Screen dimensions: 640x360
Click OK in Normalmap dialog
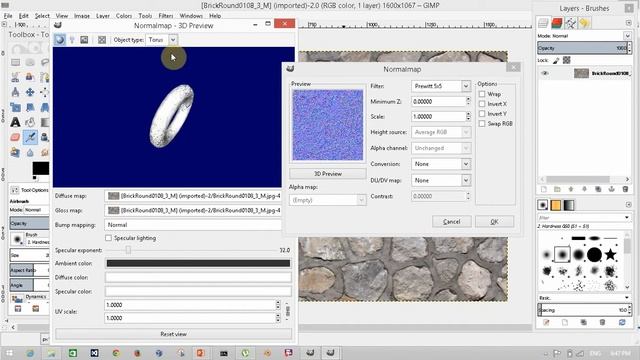(494, 222)
